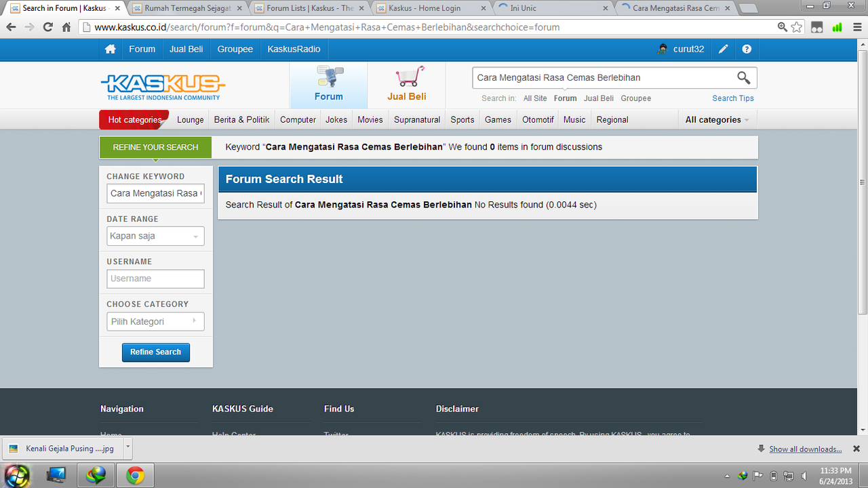Click the page vertical scrollbar
The width and height of the screenshot is (868, 488).
863,182
